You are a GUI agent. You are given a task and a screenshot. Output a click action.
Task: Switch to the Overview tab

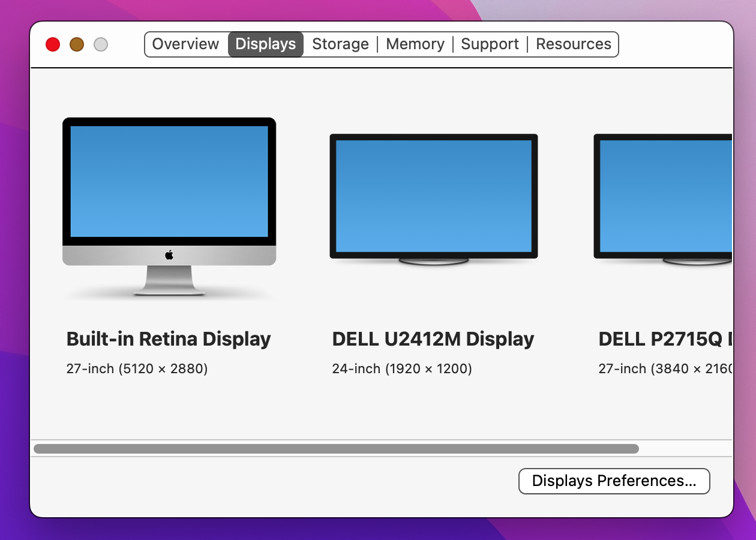[185, 44]
